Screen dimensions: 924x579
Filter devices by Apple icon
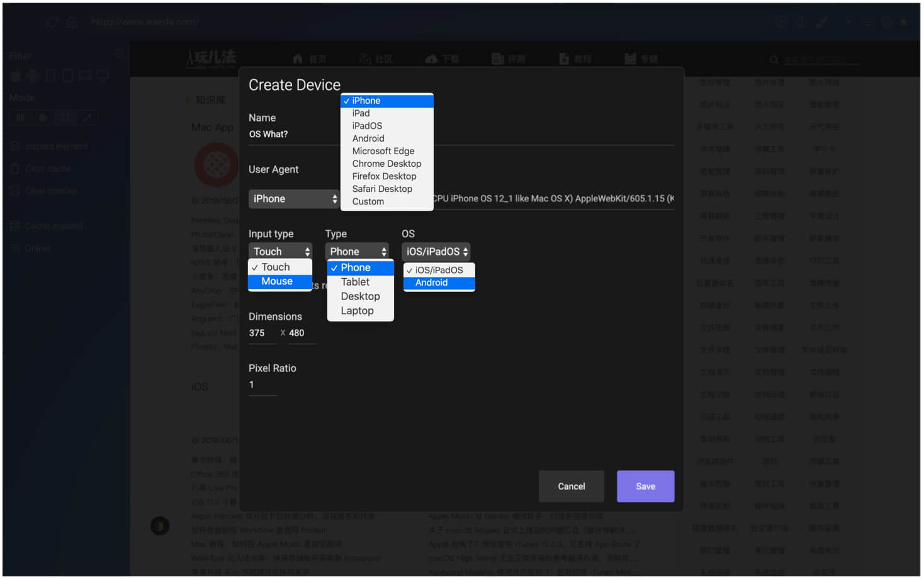point(16,77)
